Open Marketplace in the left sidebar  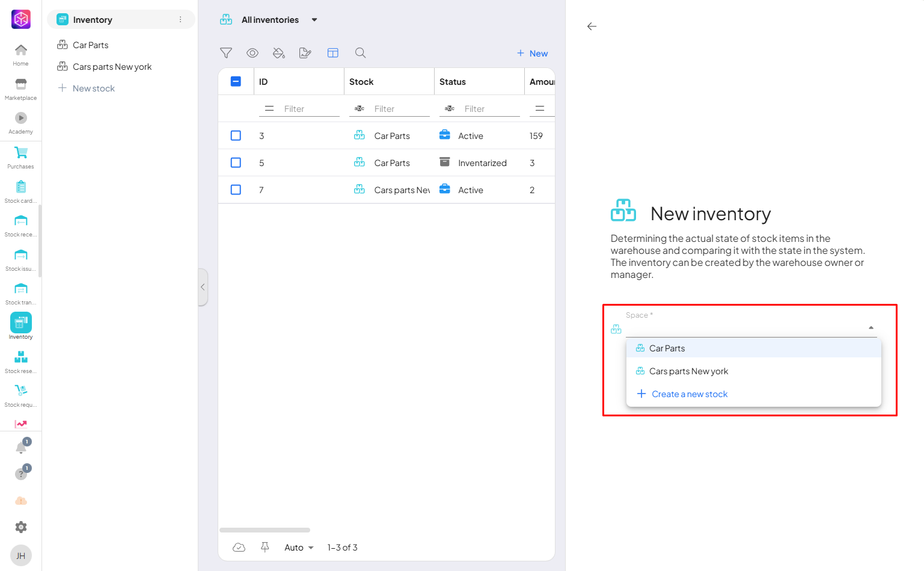[20, 89]
